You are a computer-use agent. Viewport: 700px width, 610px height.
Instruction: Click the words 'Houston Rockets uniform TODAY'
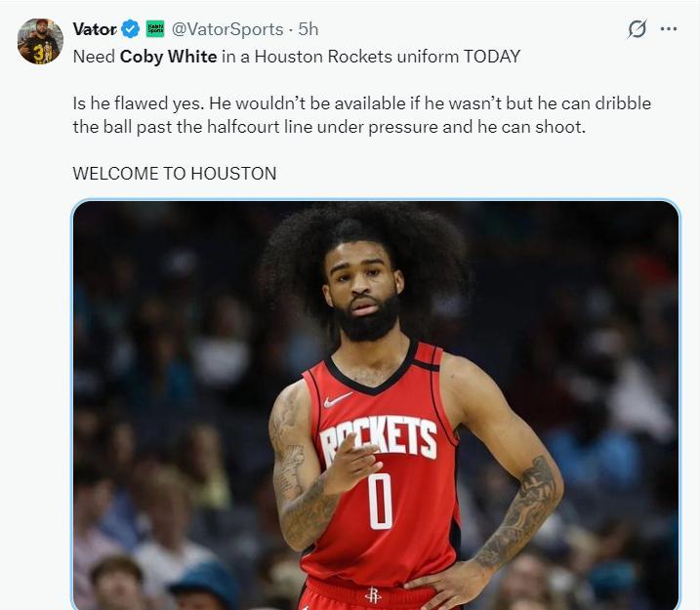pos(388,57)
